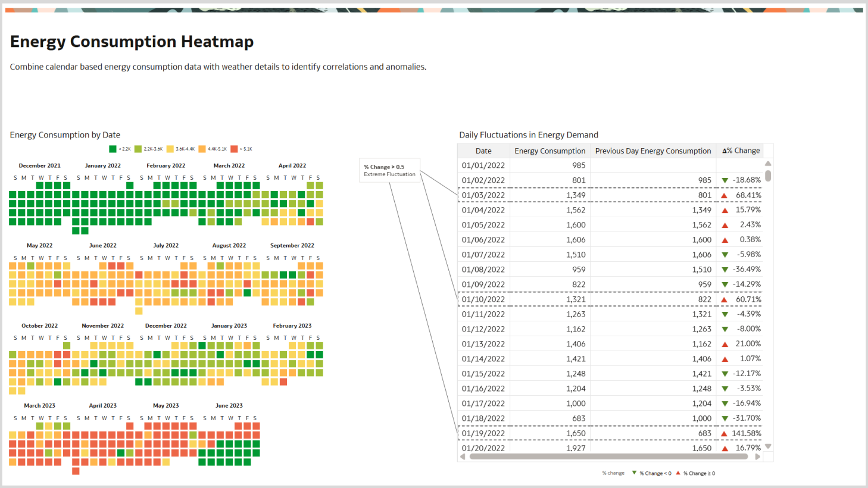Click the down arrow below the table scrollbar
The height and width of the screenshot is (488, 868).
point(767,445)
